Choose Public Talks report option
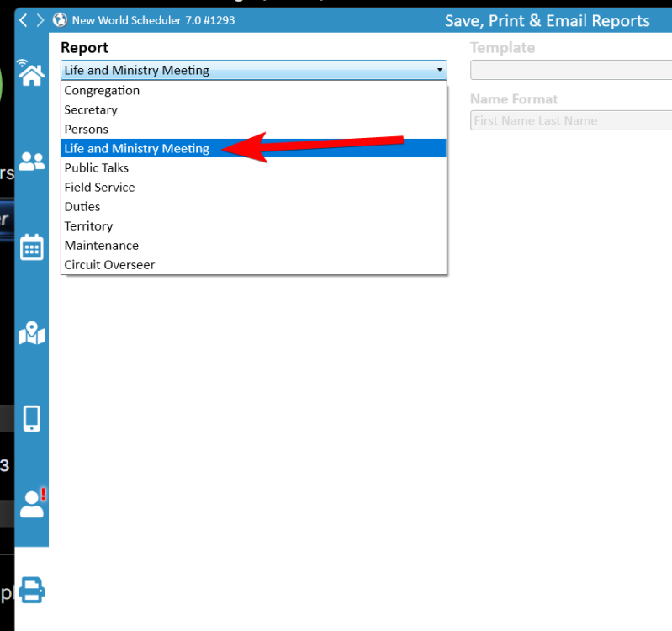672x631 pixels. [x=97, y=168]
